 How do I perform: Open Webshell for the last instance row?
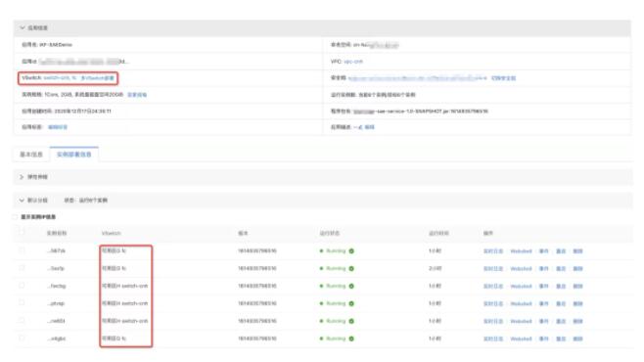pyautogui.click(x=522, y=339)
